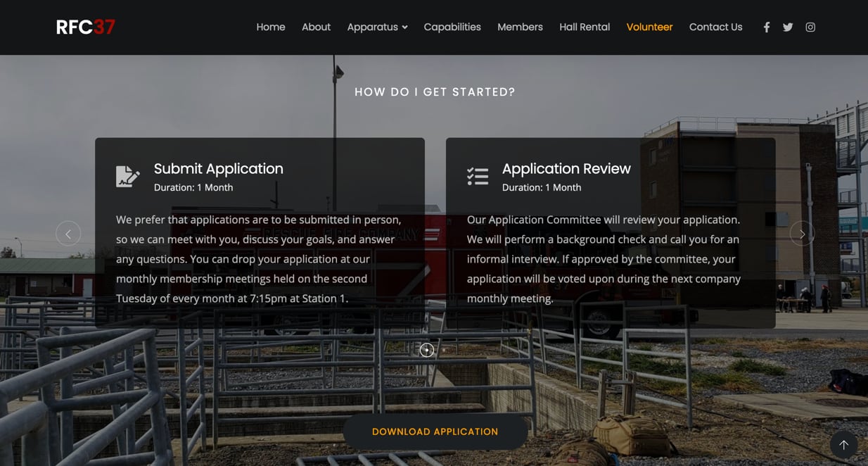Image resolution: width=868 pixels, height=466 pixels.
Task: Click the next slide arrow
Action: (x=802, y=234)
